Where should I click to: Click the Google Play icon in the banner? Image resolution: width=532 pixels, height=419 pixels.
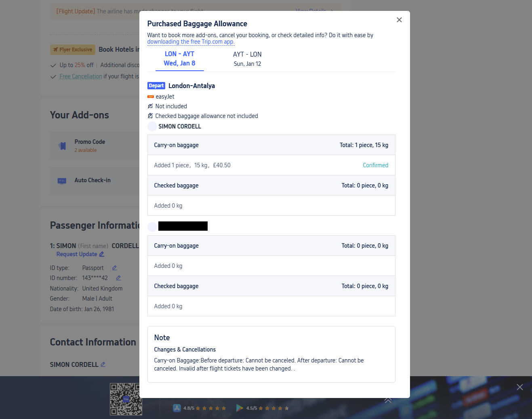coord(240,408)
